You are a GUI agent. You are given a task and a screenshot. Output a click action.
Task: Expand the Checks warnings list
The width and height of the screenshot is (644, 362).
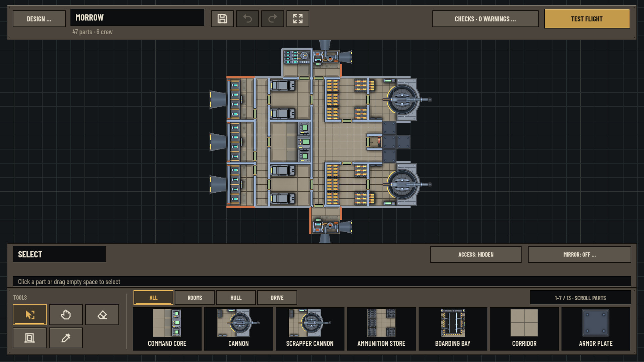(485, 19)
